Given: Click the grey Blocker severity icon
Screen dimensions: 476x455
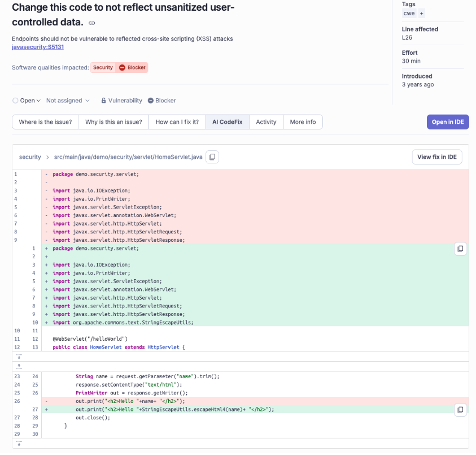Looking at the screenshot, I should (x=151, y=101).
